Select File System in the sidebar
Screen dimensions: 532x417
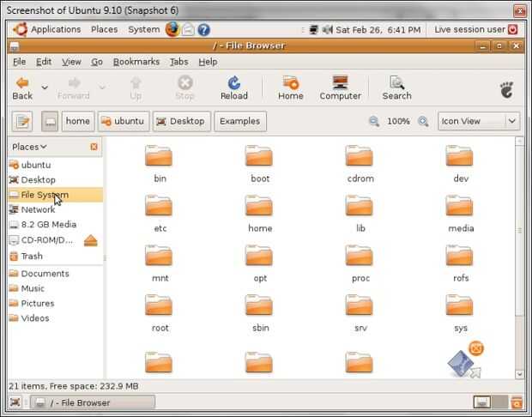pos(55,195)
